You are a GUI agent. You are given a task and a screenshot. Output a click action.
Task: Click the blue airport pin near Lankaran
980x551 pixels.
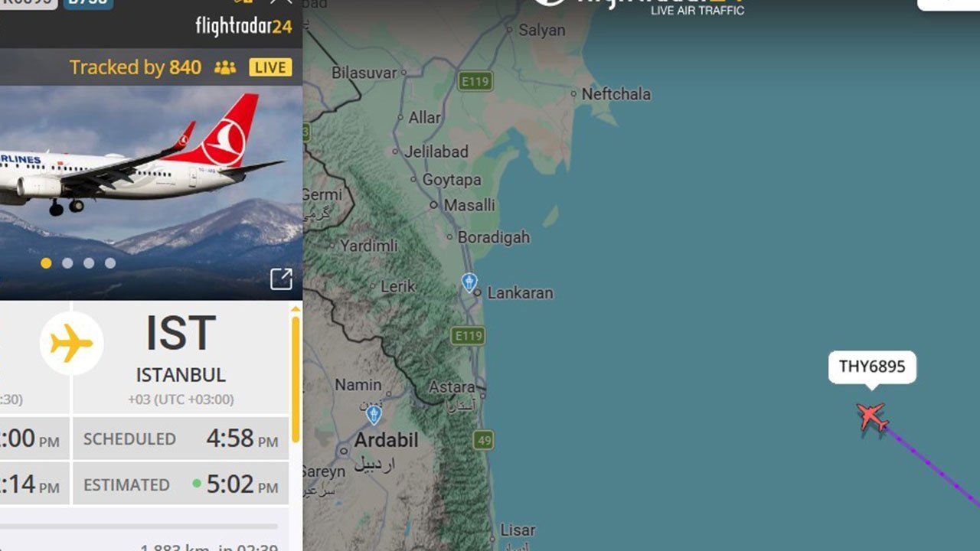[x=469, y=282]
